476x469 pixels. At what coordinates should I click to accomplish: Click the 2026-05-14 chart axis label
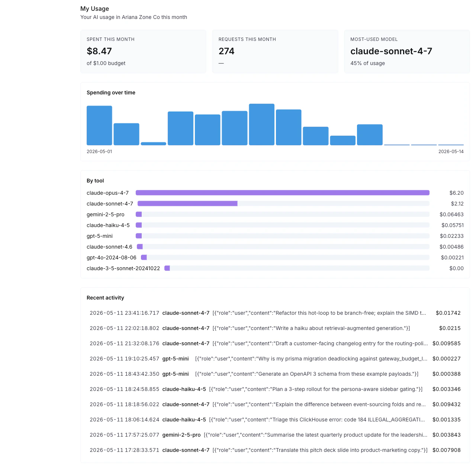451,152
